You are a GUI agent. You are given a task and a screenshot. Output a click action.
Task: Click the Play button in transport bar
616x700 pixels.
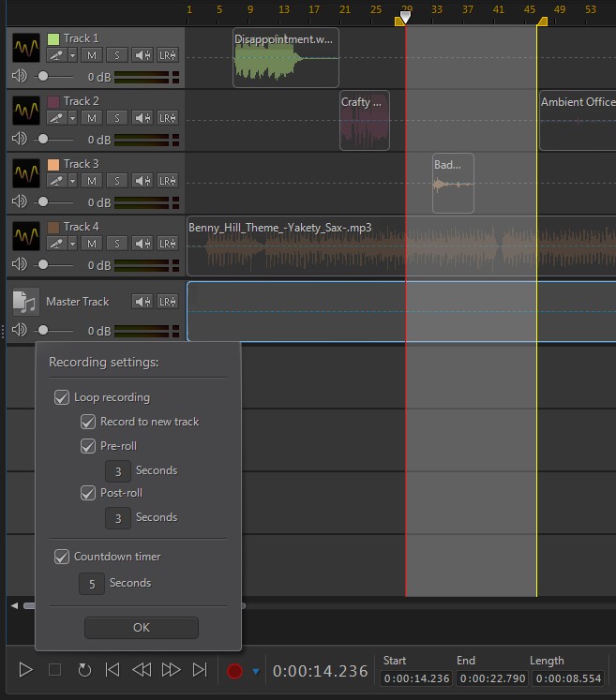(x=26, y=670)
